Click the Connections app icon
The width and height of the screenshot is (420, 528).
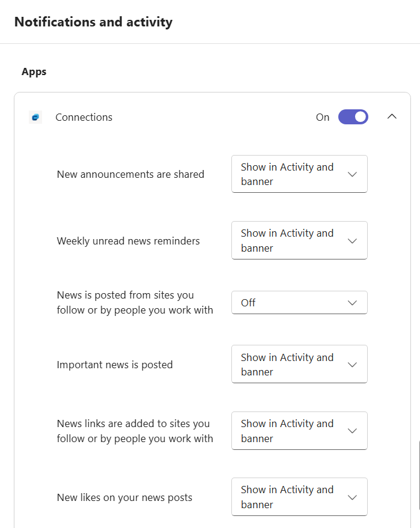click(x=35, y=117)
